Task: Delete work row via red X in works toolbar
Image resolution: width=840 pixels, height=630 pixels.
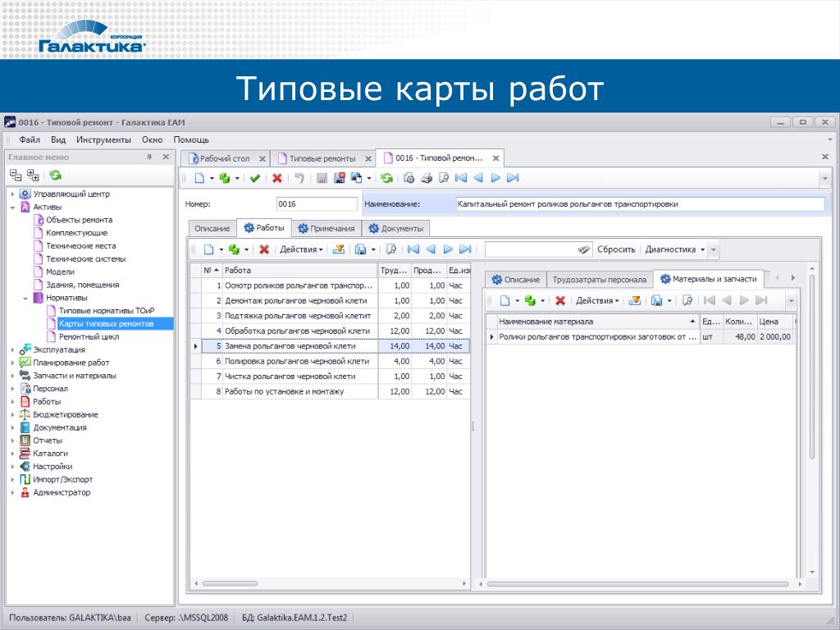Action: point(264,249)
